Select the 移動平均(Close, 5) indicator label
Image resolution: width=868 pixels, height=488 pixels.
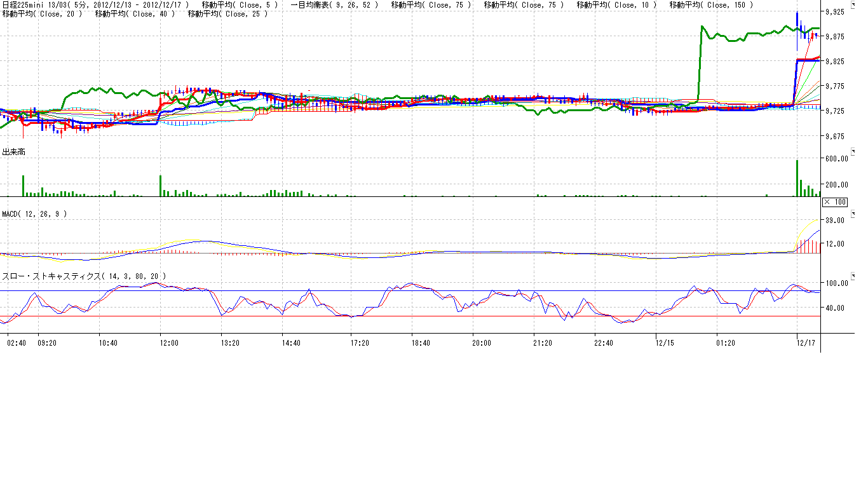240,5
